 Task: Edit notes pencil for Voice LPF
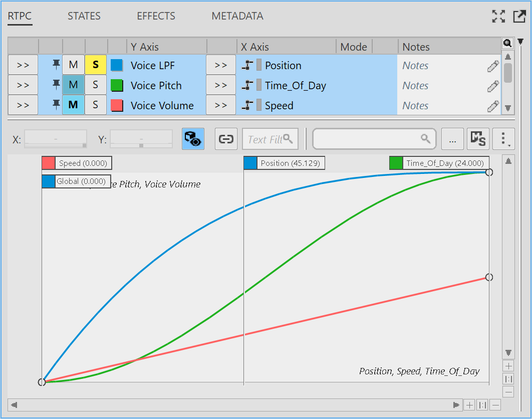pyautogui.click(x=493, y=66)
